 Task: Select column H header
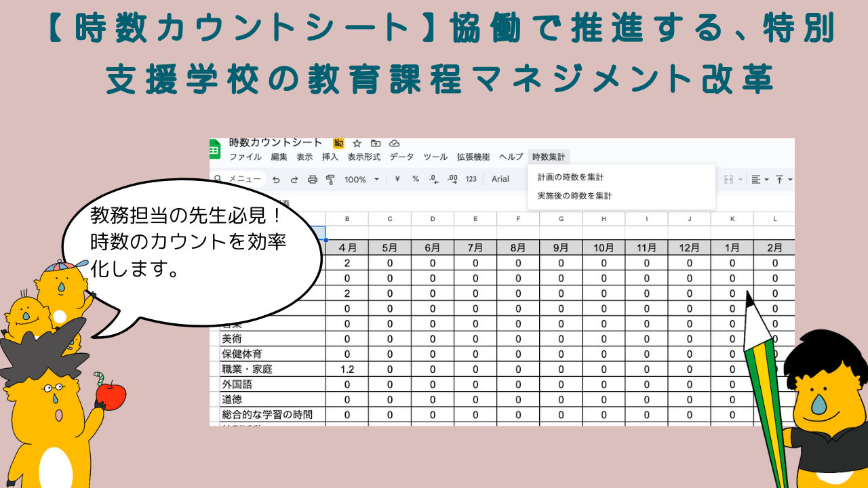coord(604,219)
